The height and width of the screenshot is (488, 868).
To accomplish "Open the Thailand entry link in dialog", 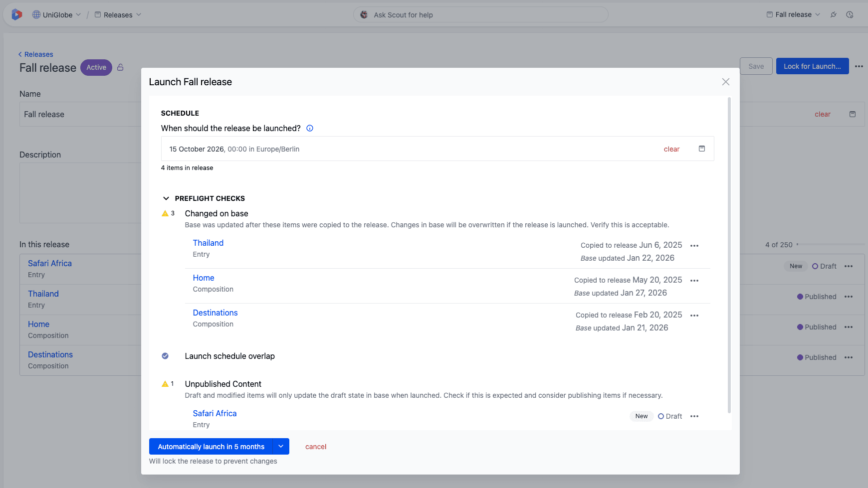I will (x=208, y=243).
